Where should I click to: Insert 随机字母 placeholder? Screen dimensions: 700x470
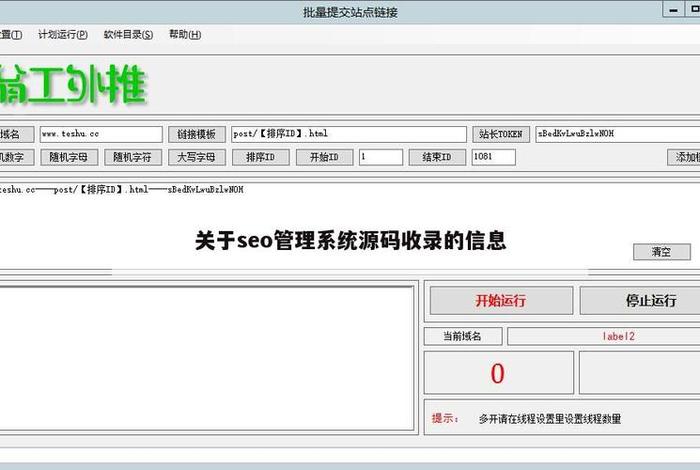69,157
